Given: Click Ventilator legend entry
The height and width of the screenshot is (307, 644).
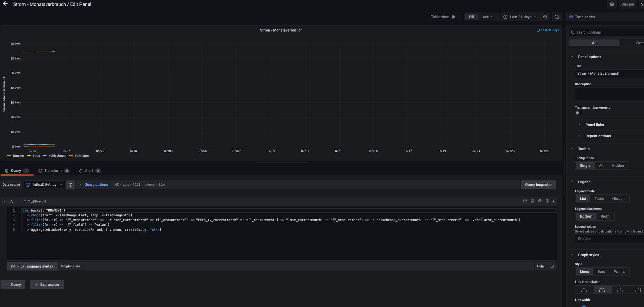Looking at the screenshot, I should tap(82, 156).
